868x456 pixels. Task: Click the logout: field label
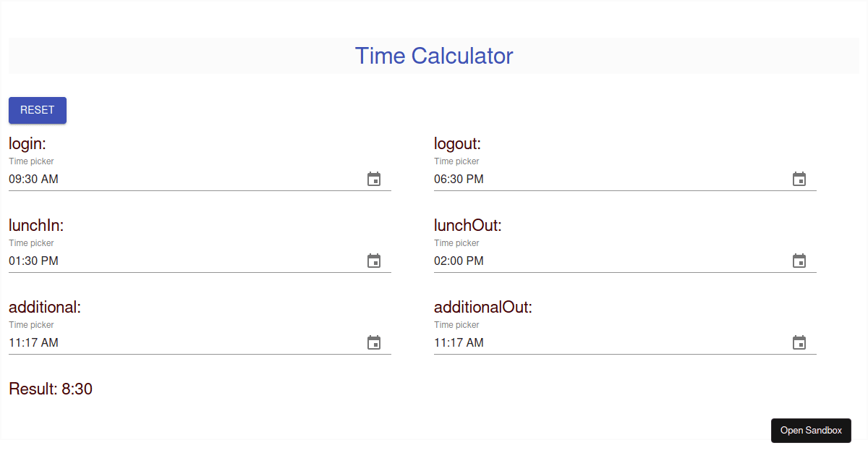[457, 143]
